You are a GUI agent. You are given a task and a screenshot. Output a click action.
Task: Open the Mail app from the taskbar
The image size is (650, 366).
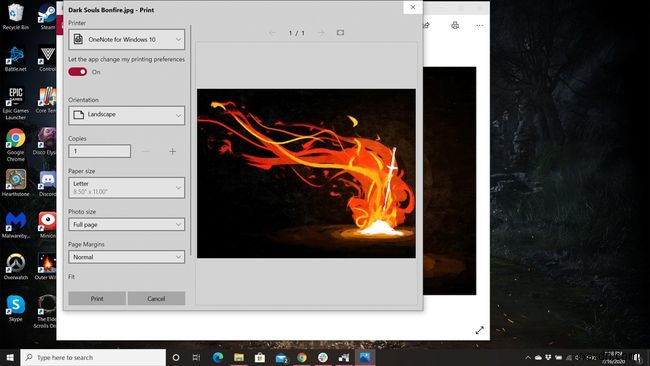[x=281, y=357]
